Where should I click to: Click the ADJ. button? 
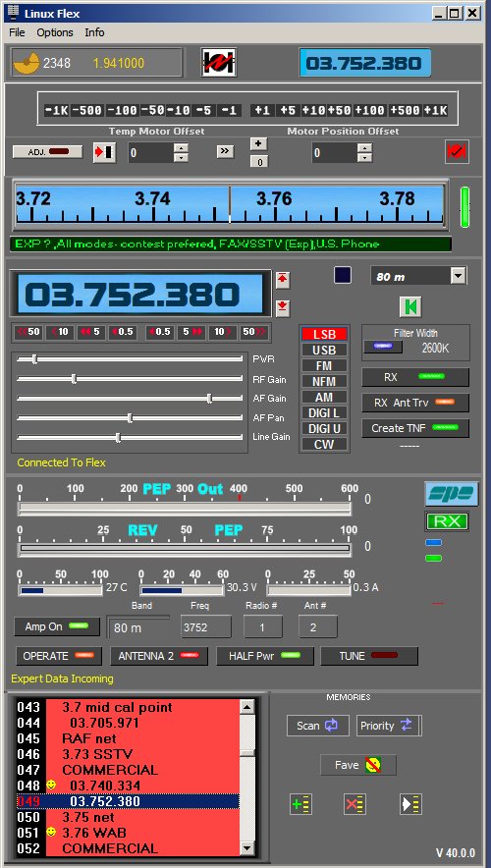pyautogui.click(x=47, y=151)
